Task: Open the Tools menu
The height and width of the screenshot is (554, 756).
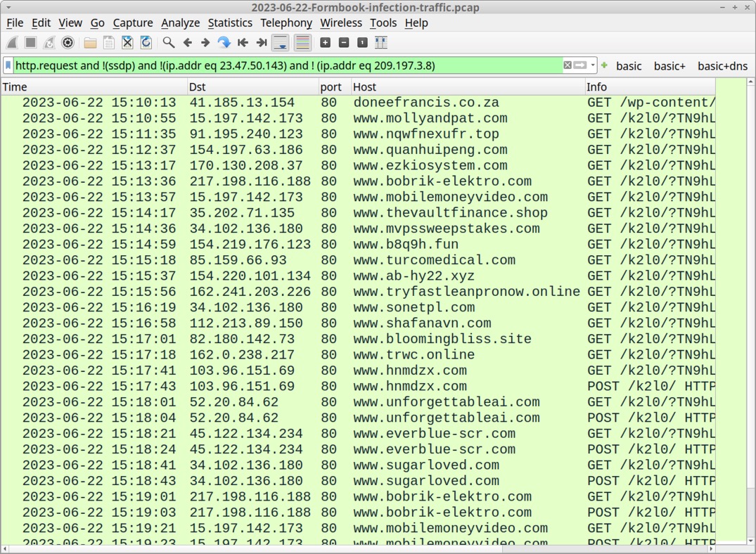Action: 383,22
